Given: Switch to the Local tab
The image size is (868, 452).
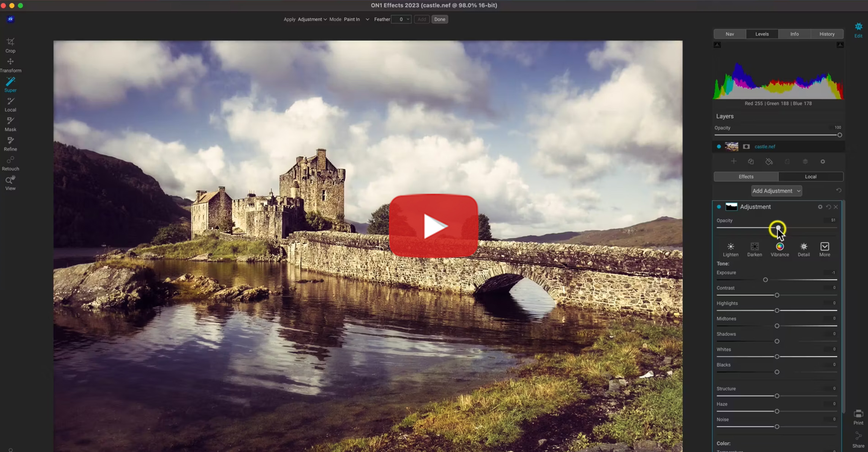Looking at the screenshot, I should pos(811,177).
